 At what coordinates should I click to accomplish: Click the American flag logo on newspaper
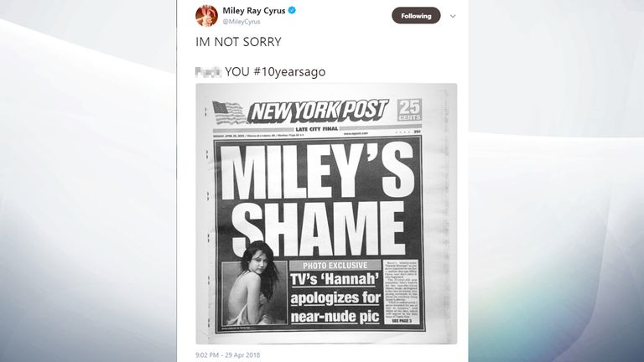(229, 113)
